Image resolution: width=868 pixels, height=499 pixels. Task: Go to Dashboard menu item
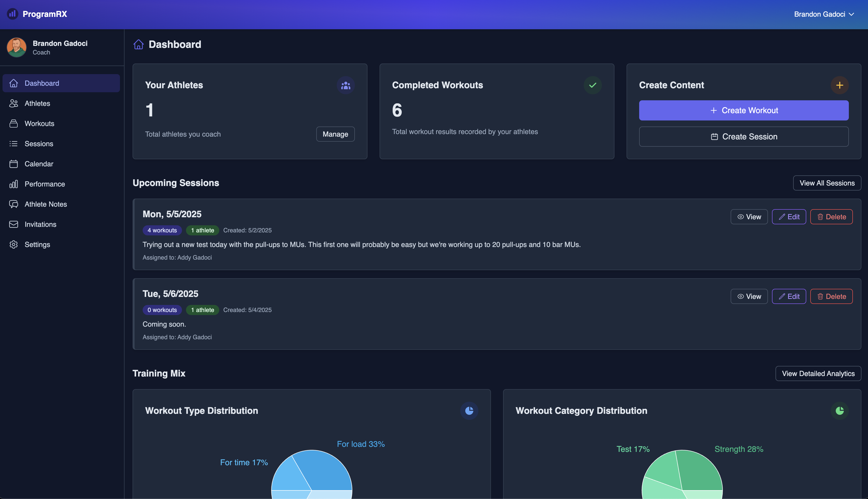[x=61, y=83]
